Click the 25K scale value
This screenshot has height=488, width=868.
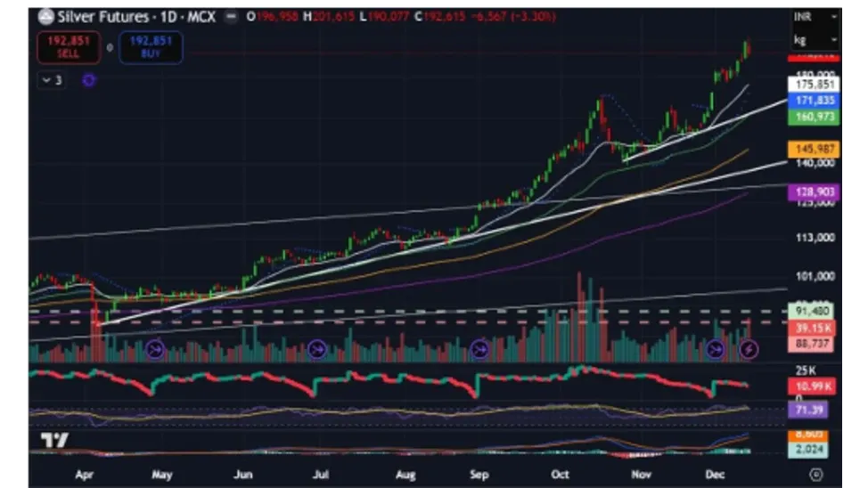pyautogui.click(x=806, y=370)
